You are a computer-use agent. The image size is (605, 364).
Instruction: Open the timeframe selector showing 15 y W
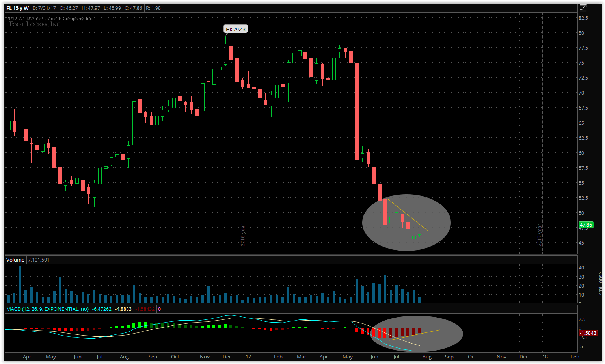point(20,7)
